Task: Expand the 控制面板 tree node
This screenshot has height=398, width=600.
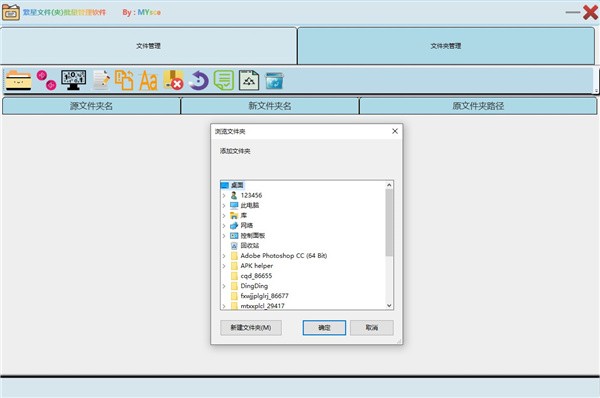Action: (224, 236)
